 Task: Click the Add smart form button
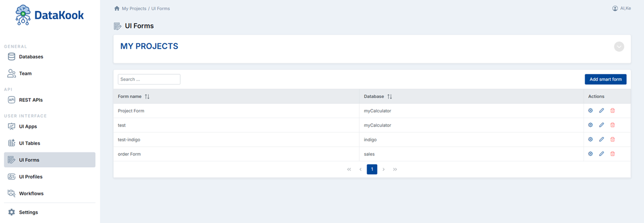click(606, 79)
